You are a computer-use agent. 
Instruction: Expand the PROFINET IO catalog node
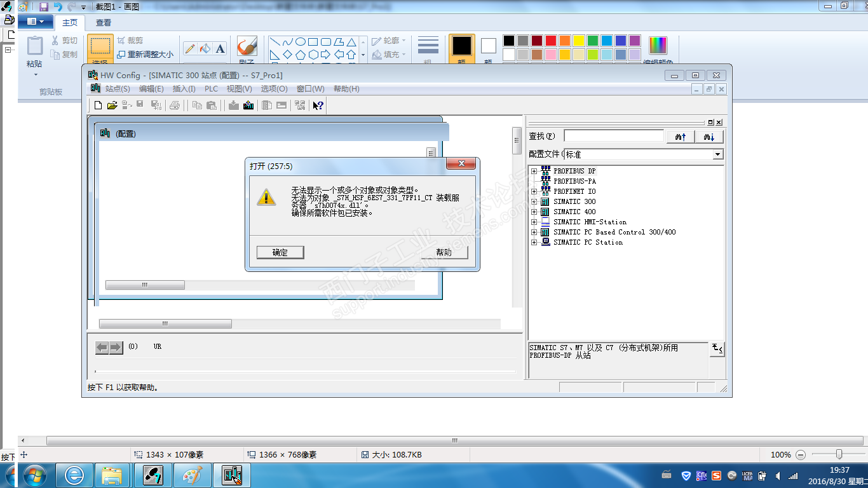click(534, 191)
